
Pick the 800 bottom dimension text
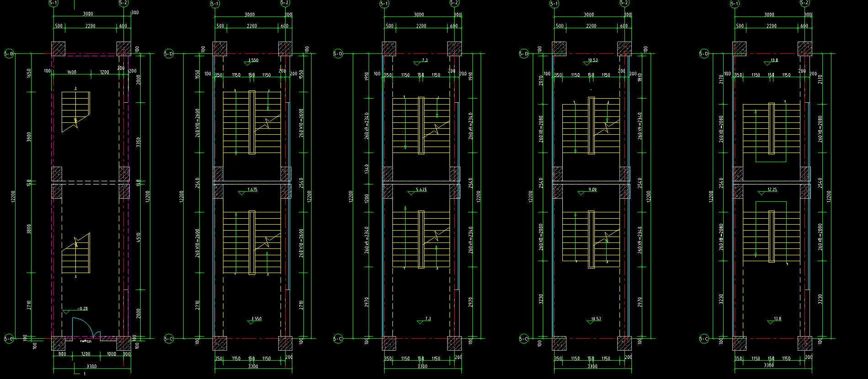point(62,354)
